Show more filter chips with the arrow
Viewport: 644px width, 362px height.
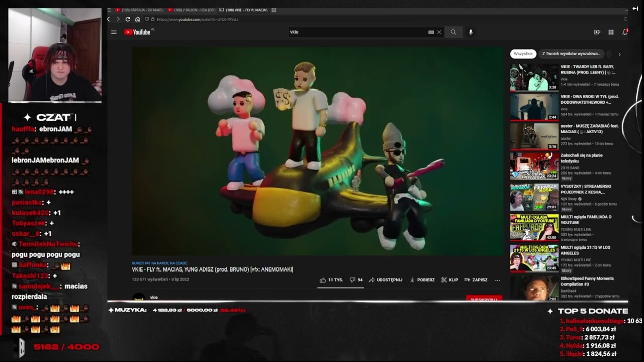tap(619, 54)
